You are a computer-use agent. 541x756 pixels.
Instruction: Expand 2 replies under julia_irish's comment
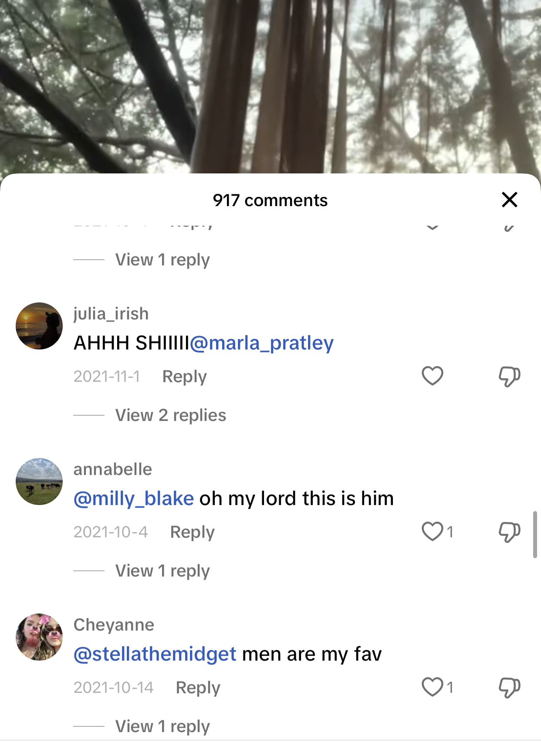(170, 415)
